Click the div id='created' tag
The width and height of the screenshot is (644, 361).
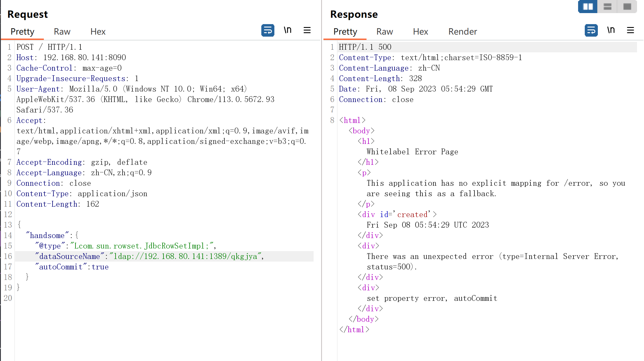point(397,215)
